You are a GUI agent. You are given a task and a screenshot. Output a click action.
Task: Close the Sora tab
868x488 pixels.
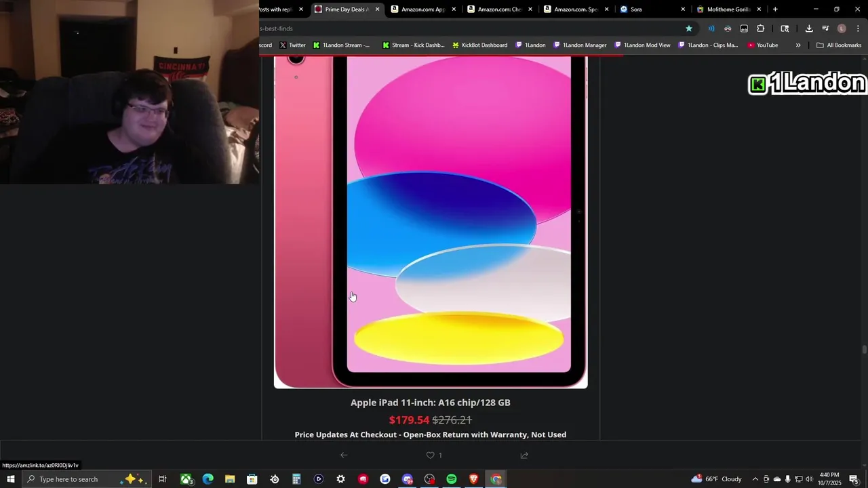(x=683, y=9)
